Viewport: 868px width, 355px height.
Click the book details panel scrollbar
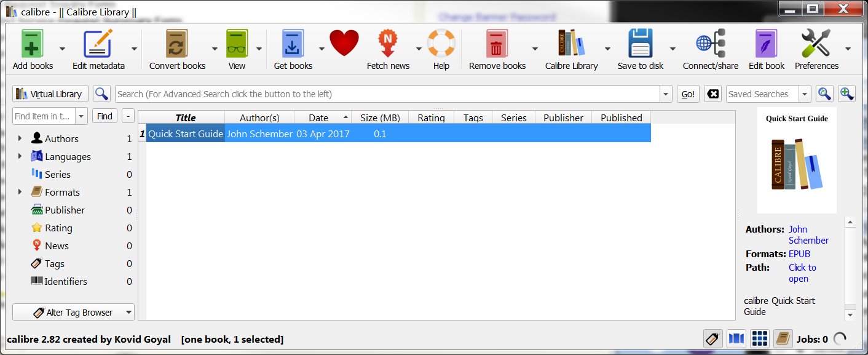pyautogui.click(x=850, y=268)
